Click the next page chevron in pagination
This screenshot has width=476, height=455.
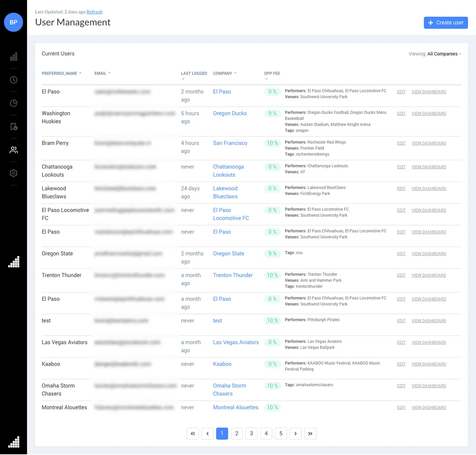296,433
